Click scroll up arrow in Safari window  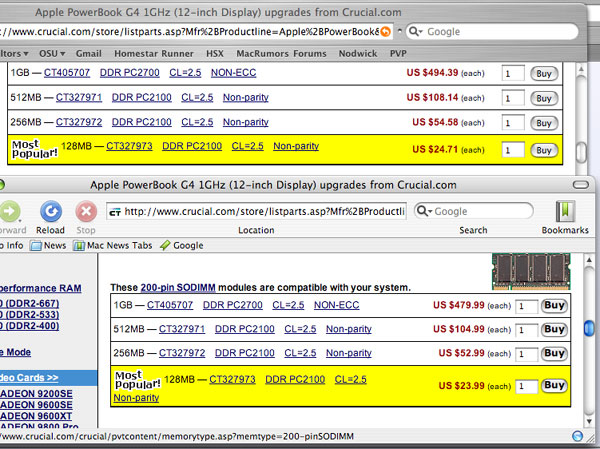tap(581, 69)
